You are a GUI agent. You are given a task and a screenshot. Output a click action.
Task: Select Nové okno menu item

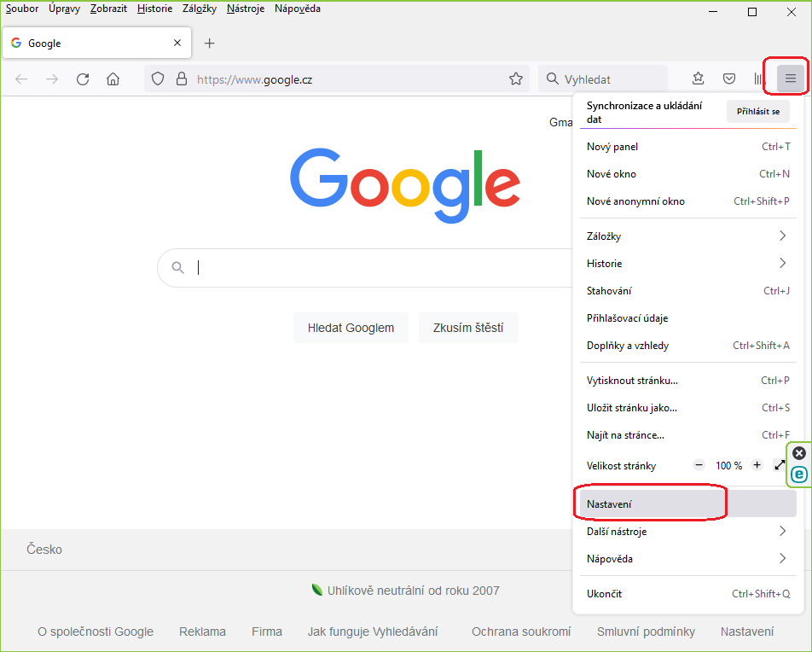coord(687,173)
